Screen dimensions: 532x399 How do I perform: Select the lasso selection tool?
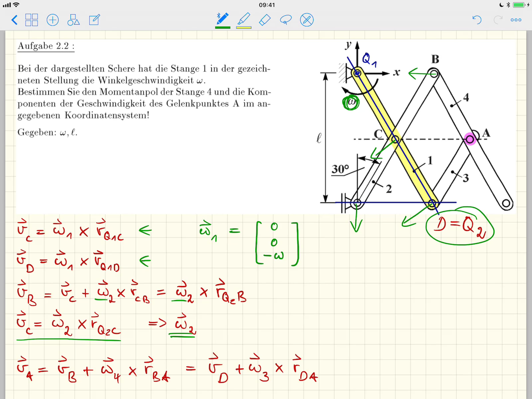click(286, 20)
